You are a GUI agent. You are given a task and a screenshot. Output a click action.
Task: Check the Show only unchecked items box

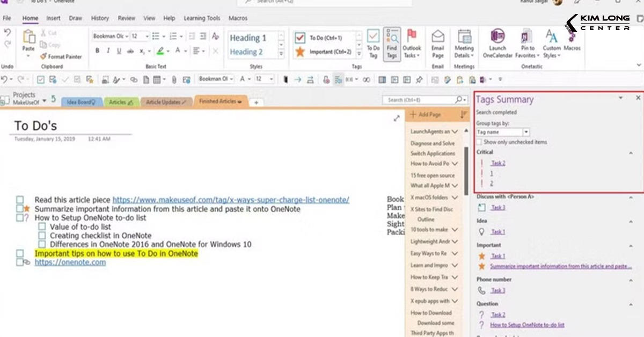pos(478,141)
